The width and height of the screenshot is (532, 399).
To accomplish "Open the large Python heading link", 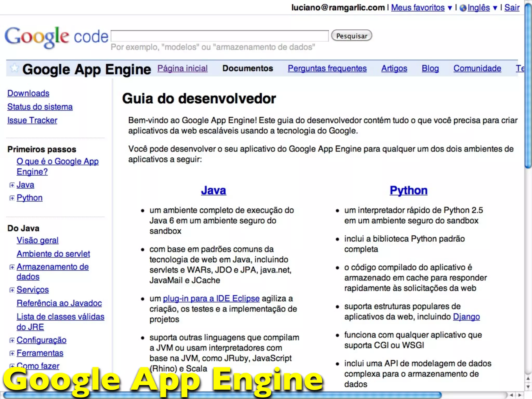I will 409,190.
